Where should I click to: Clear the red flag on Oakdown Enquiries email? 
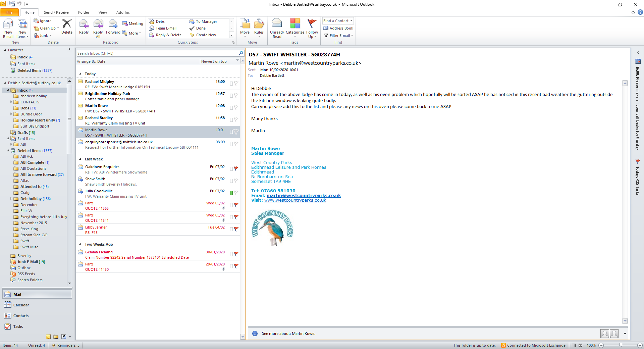tap(236, 169)
